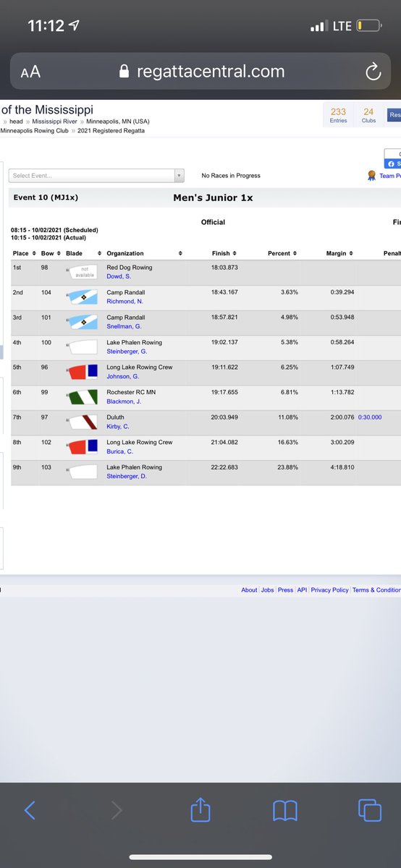Click the 24 Clubs counter
The width and height of the screenshot is (401, 868).
(x=368, y=115)
